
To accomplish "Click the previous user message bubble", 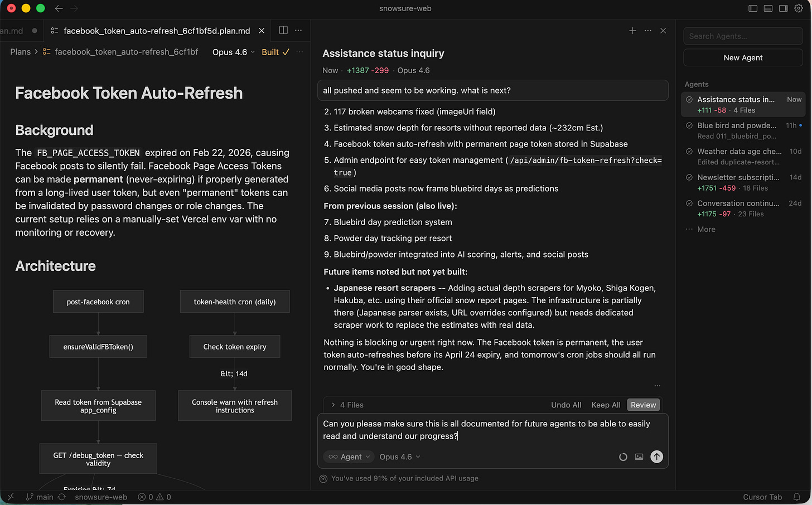I will click(493, 90).
